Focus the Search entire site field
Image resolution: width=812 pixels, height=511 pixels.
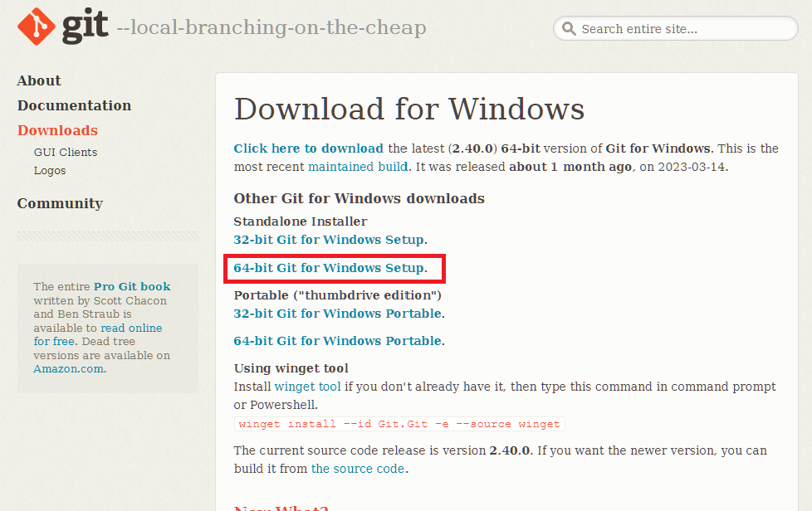(676, 28)
